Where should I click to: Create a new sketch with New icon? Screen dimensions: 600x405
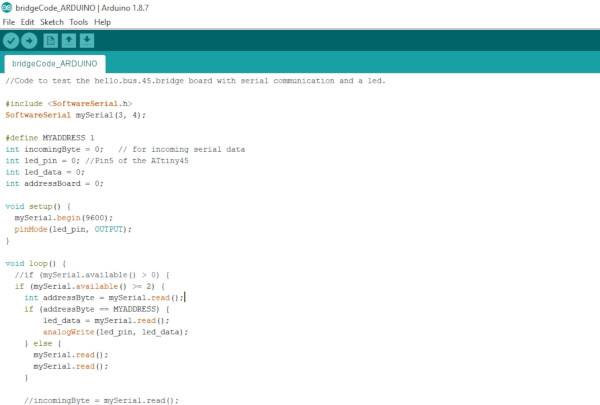51,41
